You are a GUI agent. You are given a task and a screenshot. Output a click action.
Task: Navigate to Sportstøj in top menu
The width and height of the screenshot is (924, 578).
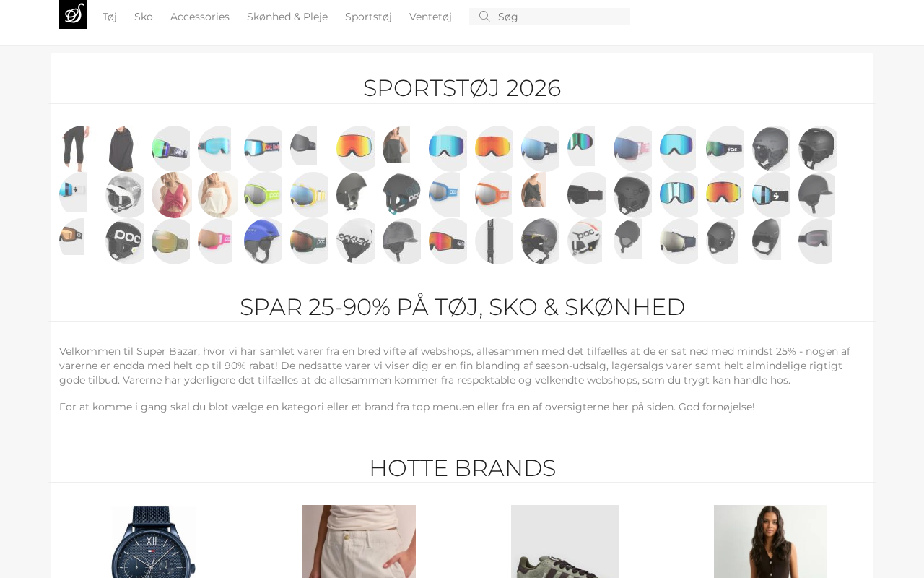pyautogui.click(x=368, y=17)
